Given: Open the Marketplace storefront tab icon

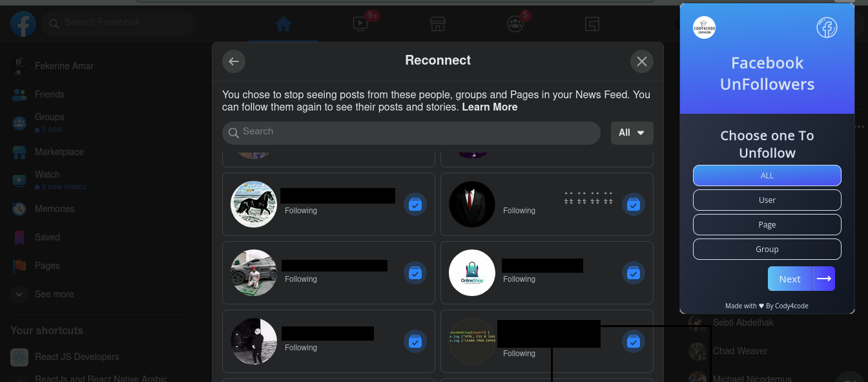Looking at the screenshot, I should (438, 24).
